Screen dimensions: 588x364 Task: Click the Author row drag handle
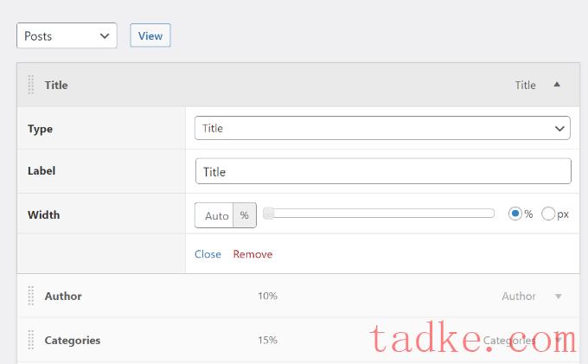(x=31, y=296)
